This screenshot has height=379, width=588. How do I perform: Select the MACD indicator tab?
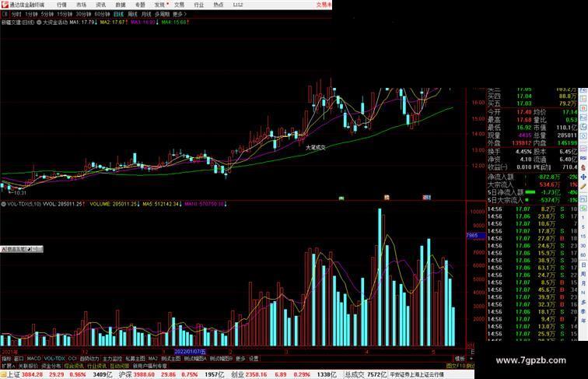tap(33, 359)
